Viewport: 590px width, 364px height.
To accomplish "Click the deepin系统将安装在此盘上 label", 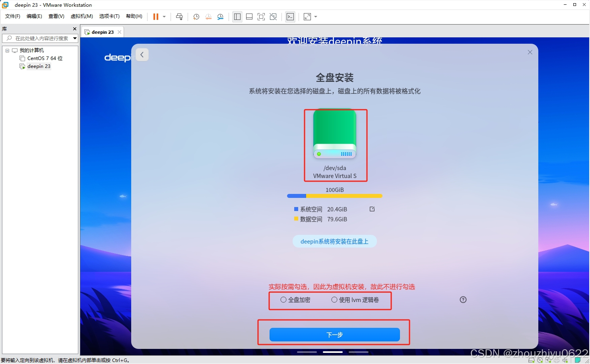I will coord(335,241).
